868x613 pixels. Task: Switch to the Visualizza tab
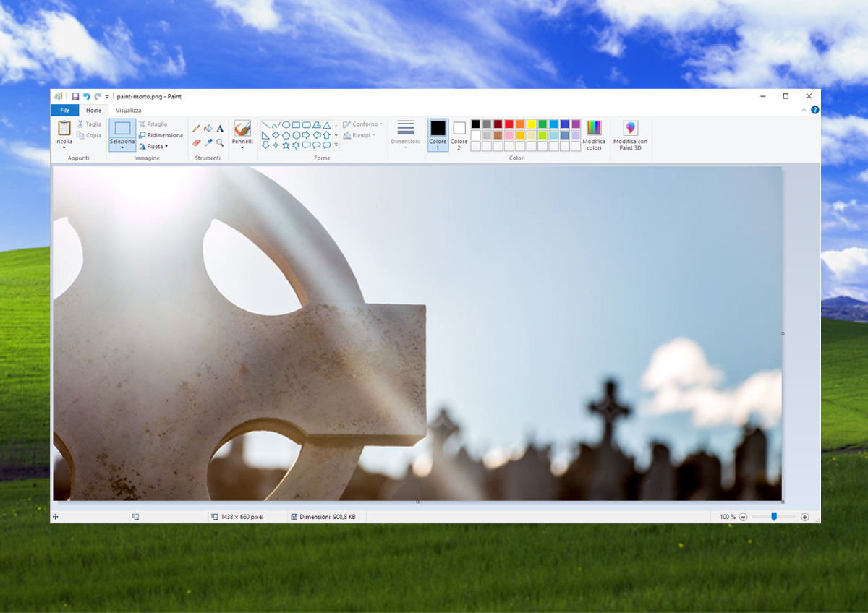click(x=129, y=110)
